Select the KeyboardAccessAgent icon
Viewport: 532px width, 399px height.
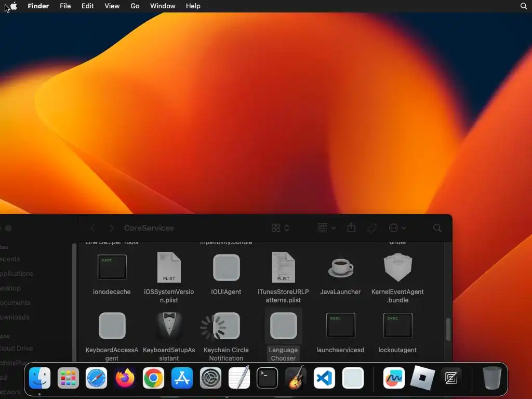[x=112, y=326]
